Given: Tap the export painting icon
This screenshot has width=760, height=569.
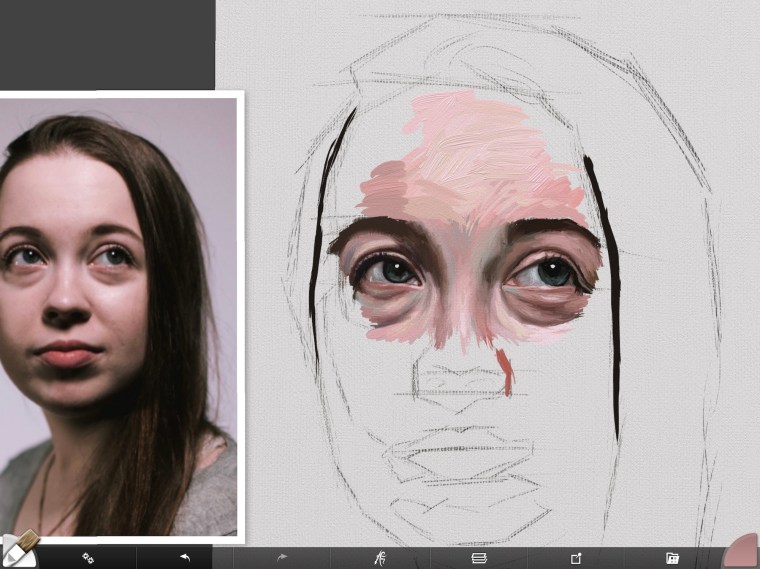Looking at the screenshot, I should [x=576, y=558].
